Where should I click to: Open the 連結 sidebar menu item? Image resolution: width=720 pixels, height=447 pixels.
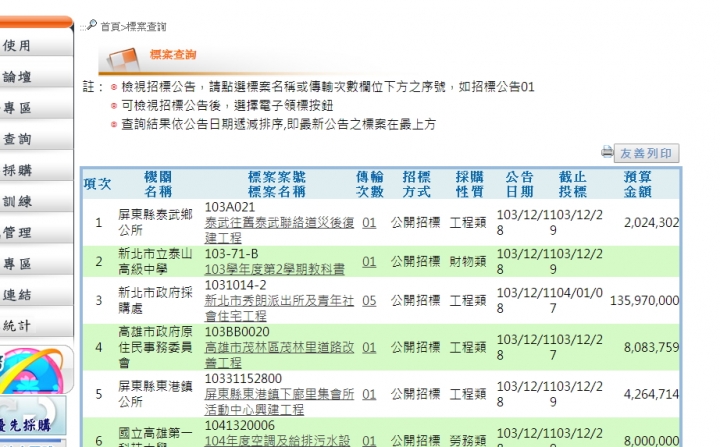[17, 294]
